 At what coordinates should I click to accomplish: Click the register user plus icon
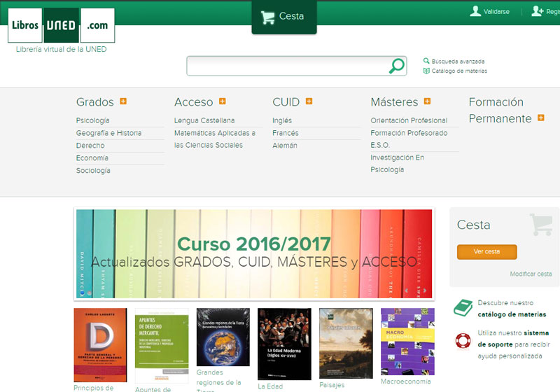[x=537, y=11]
